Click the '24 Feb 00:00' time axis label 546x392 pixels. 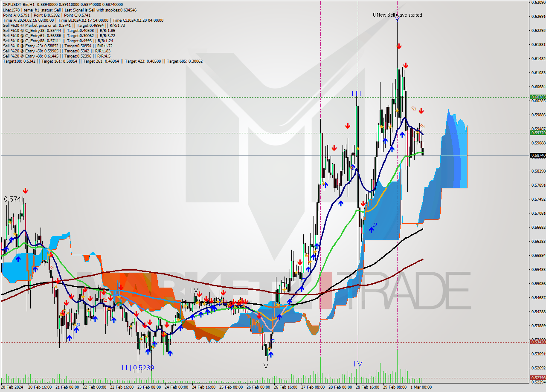(177, 387)
